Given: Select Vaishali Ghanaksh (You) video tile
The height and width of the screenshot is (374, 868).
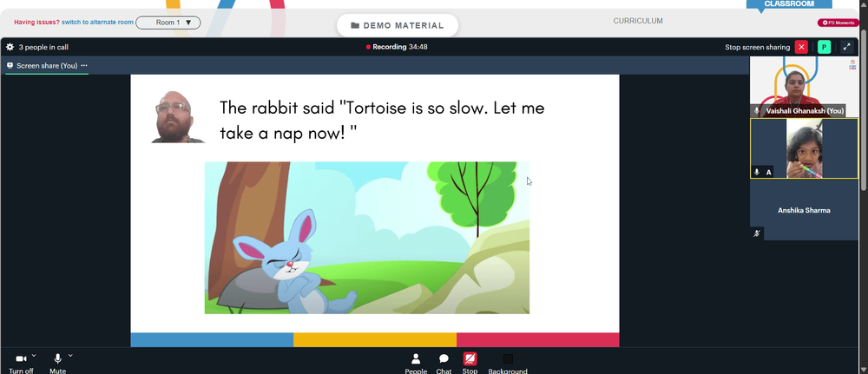Looking at the screenshot, I should pos(804,87).
